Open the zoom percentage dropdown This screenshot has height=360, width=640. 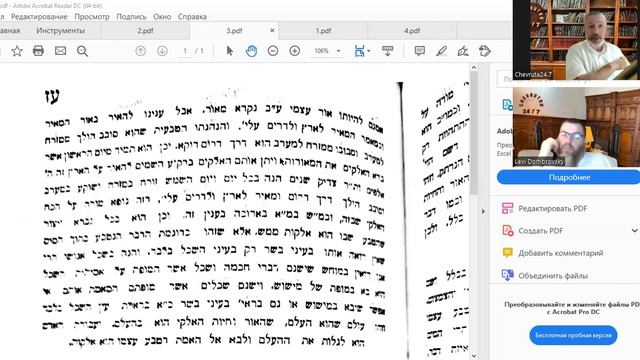(338, 51)
